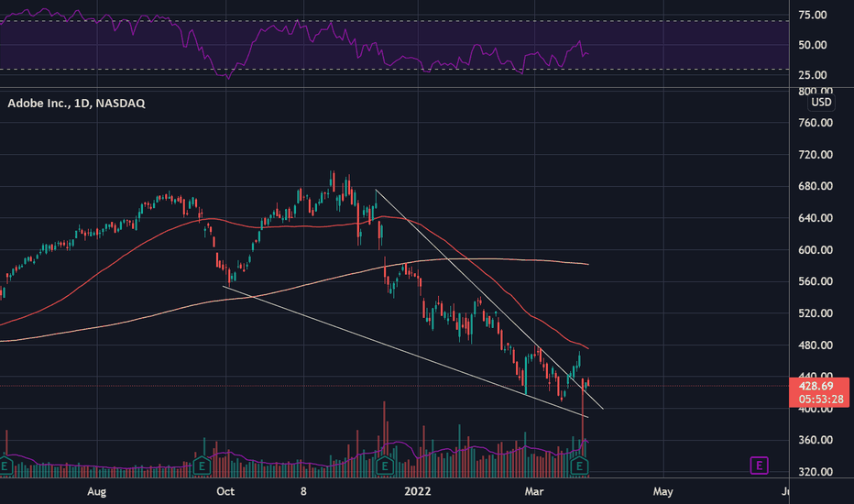Click the earnings E marker near 2022

385,466
